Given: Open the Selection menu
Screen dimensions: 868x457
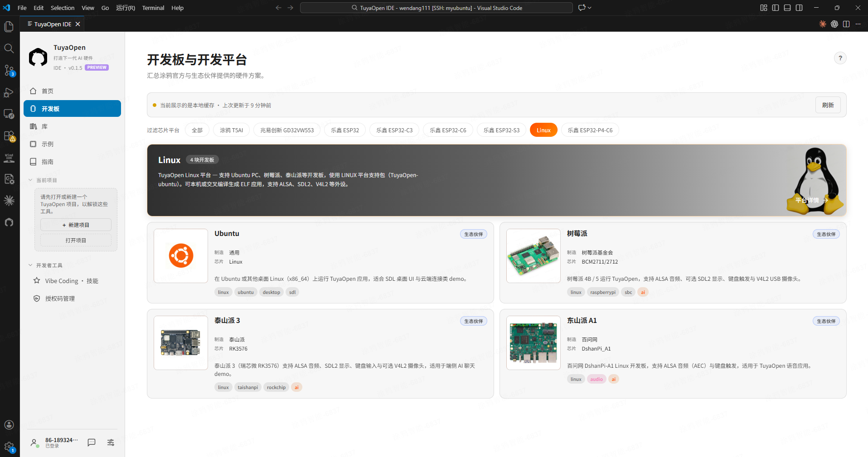Looking at the screenshot, I should click(63, 8).
